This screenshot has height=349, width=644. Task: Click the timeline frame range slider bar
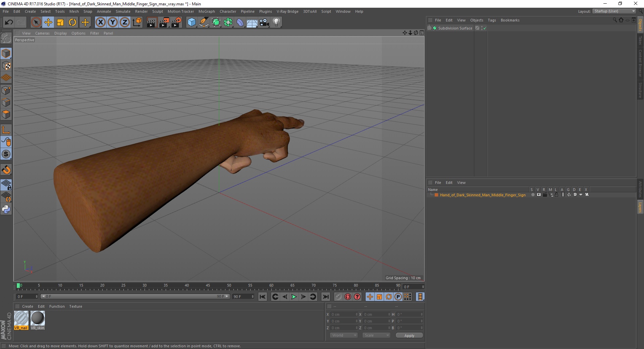tap(135, 296)
